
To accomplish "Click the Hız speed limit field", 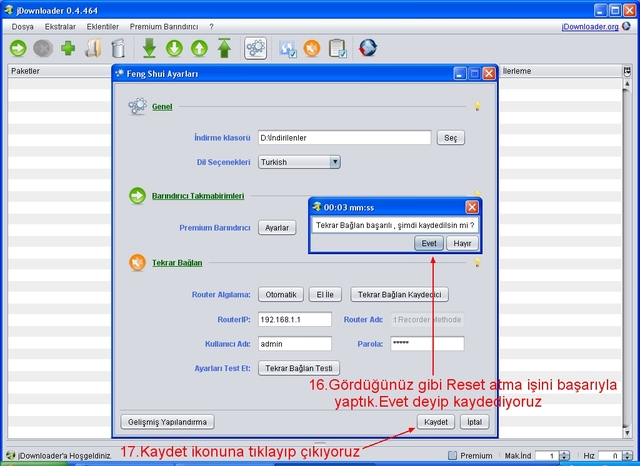I will coord(611,455).
